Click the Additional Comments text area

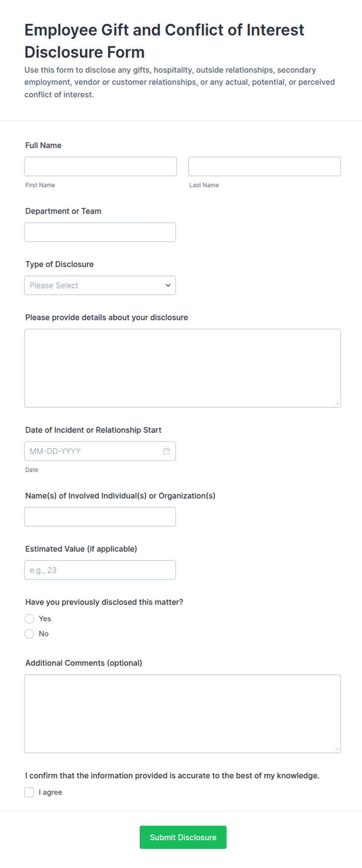tap(183, 714)
